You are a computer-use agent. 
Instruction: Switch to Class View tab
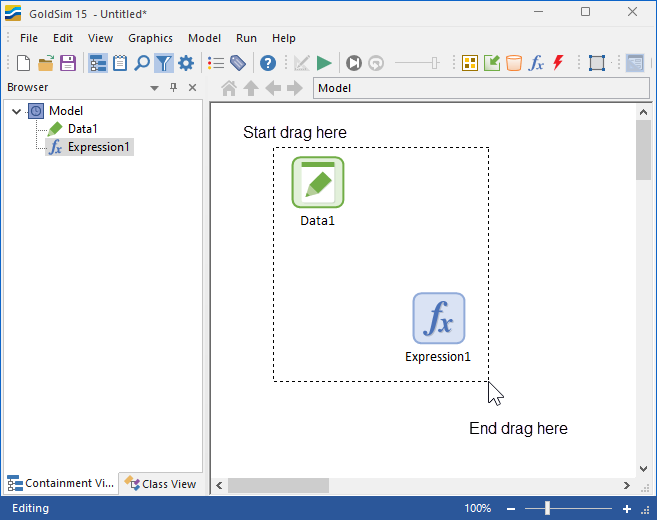tap(161, 484)
